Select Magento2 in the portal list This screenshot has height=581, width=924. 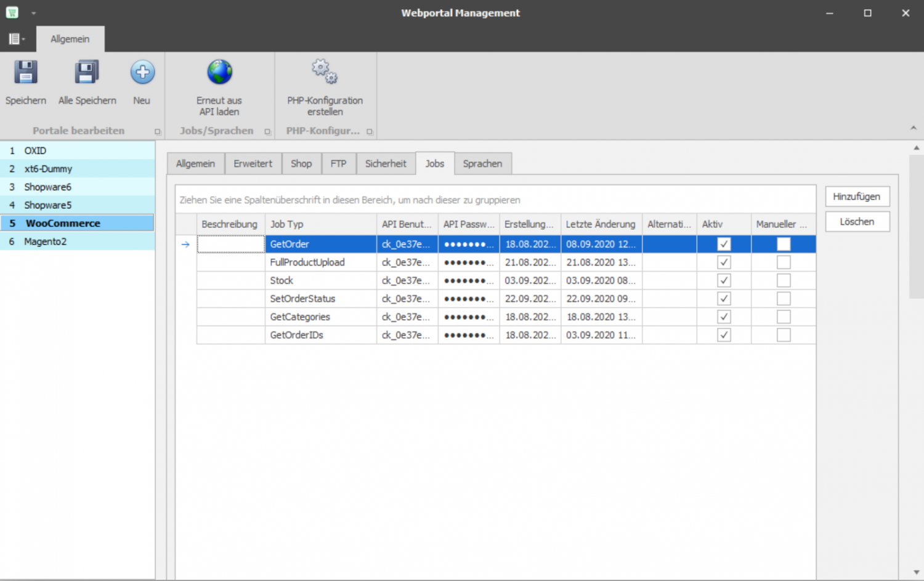point(45,242)
